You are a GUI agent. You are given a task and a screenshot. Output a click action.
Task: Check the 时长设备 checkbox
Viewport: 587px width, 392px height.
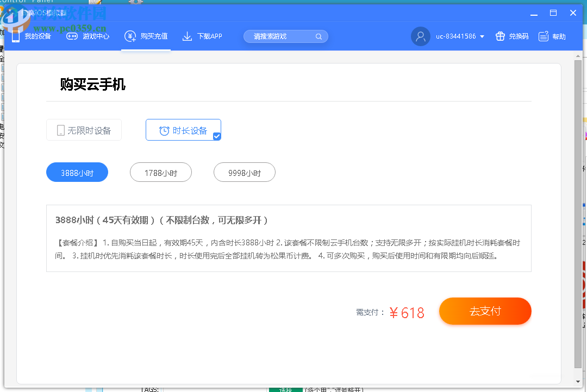216,137
